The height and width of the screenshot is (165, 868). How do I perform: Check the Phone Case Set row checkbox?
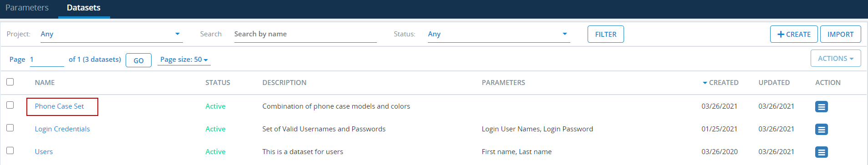pyautogui.click(x=10, y=105)
